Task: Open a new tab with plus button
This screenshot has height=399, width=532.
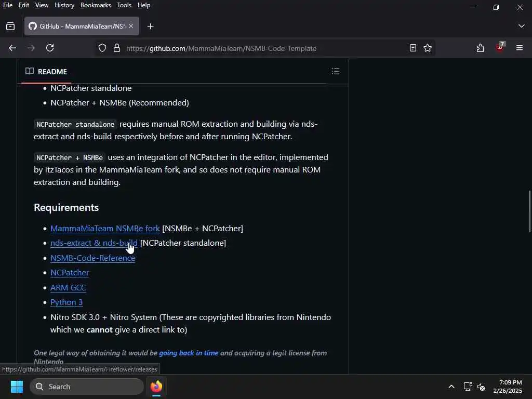Action: click(150, 26)
